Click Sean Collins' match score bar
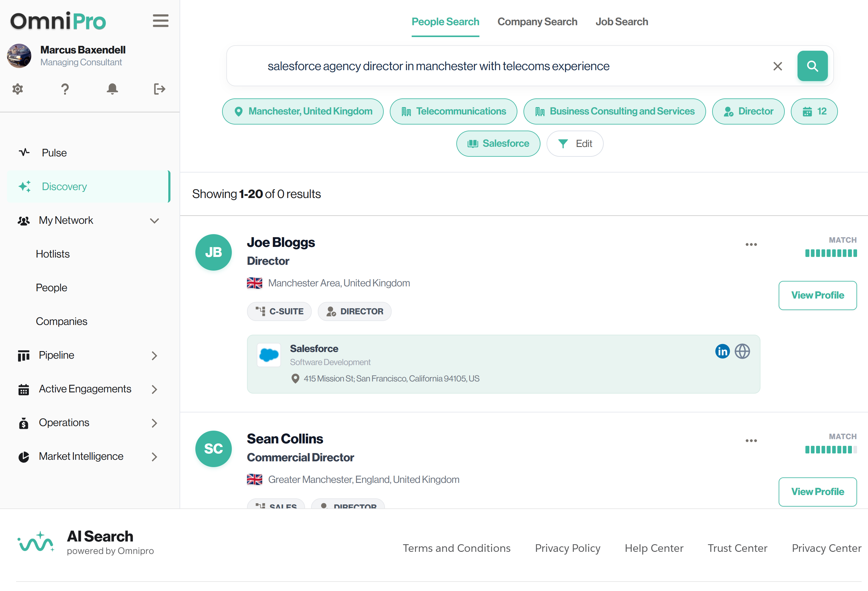The height and width of the screenshot is (591, 868). point(831,450)
